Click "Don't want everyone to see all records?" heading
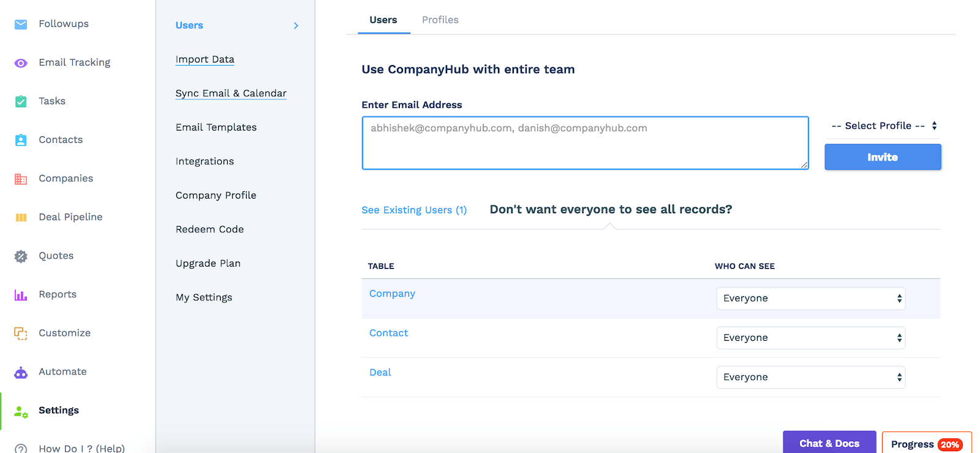 (x=611, y=210)
